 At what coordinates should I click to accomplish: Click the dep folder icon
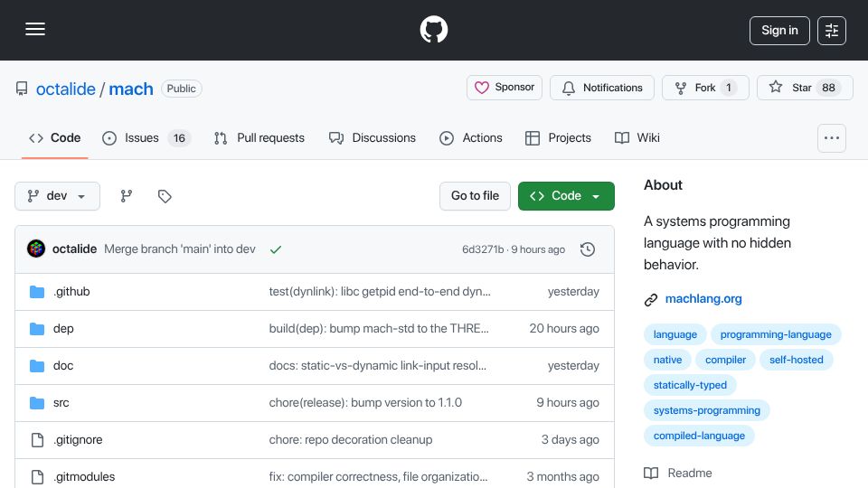pyautogui.click(x=37, y=329)
